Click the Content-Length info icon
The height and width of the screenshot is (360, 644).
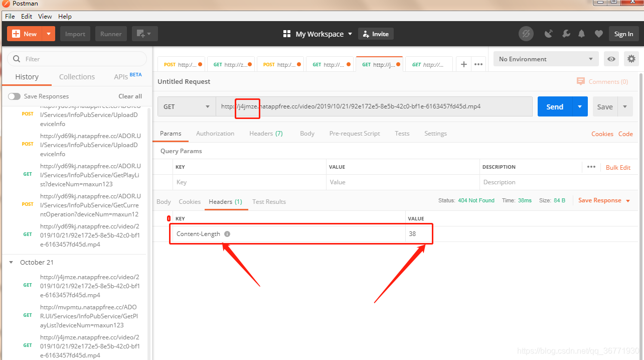(227, 234)
